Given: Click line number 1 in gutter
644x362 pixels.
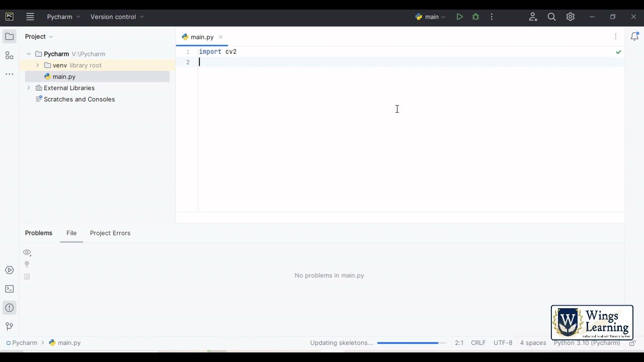Looking at the screenshot, I should tap(188, 52).
